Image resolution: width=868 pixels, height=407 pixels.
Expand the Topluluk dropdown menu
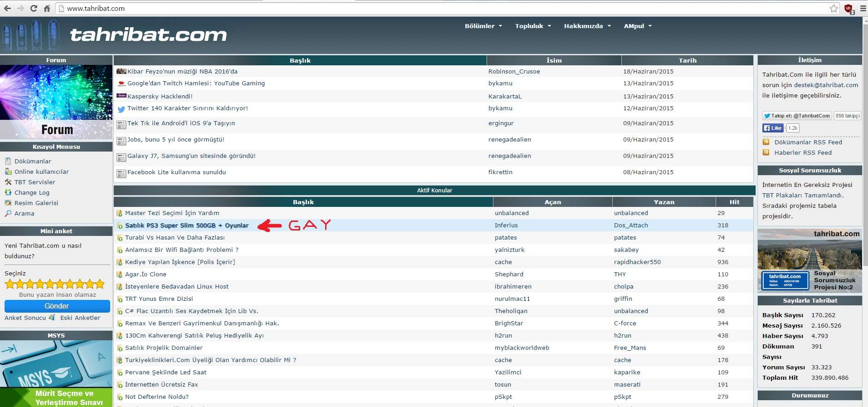[x=533, y=26]
